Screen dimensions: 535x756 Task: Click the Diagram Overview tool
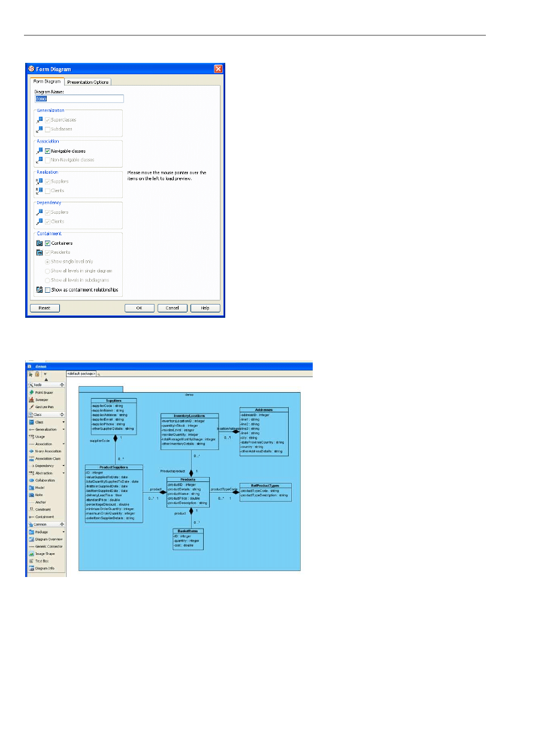pyautogui.click(x=49, y=539)
